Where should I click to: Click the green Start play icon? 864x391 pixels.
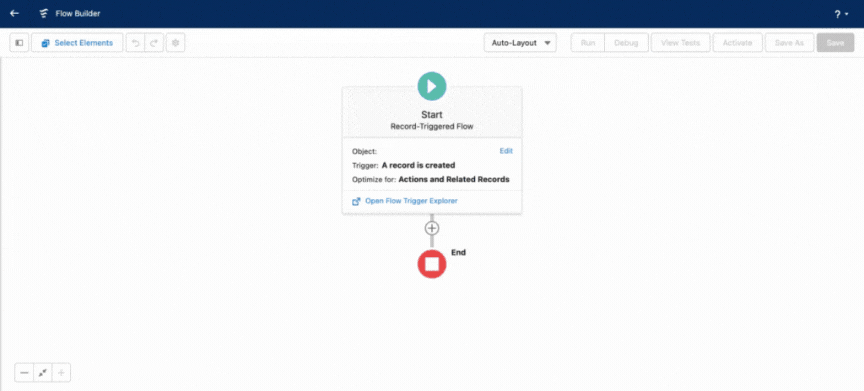coord(432,86)
